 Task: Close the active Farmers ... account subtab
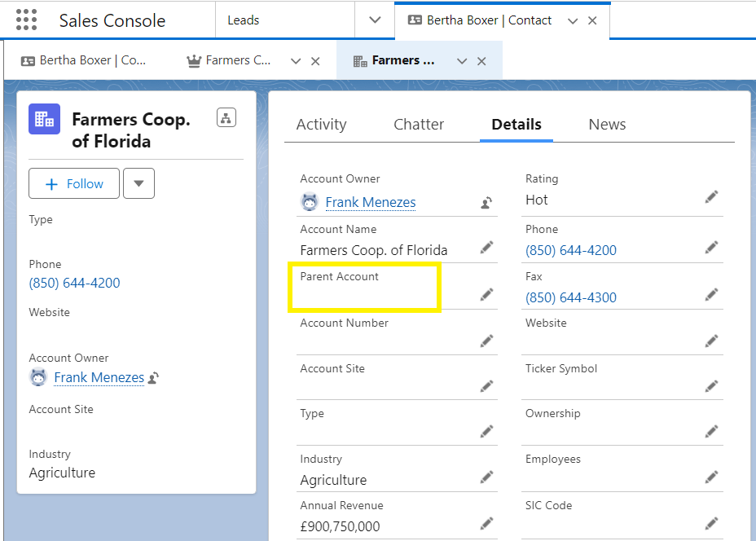pyautogui.click(x=481, y=61)
